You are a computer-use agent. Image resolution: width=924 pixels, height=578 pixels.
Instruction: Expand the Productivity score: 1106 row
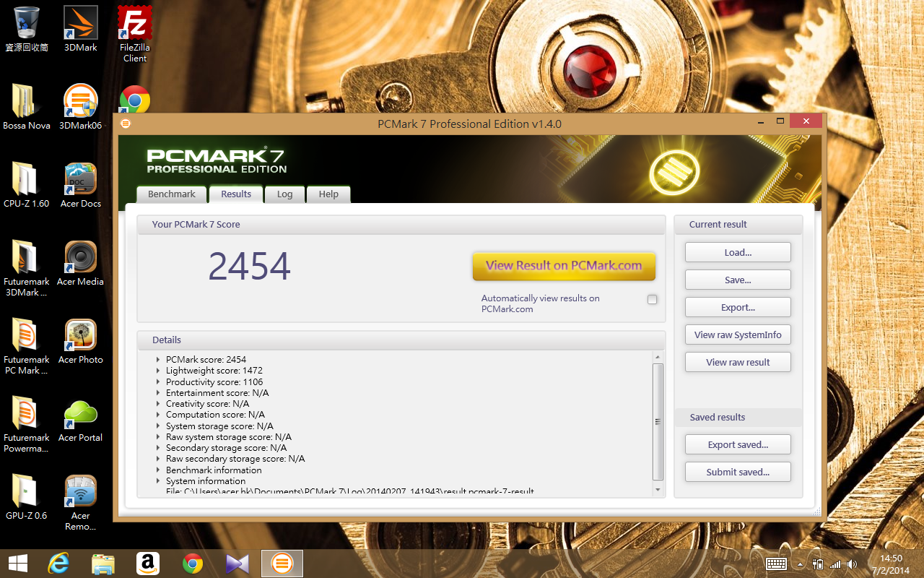[158, 382]
